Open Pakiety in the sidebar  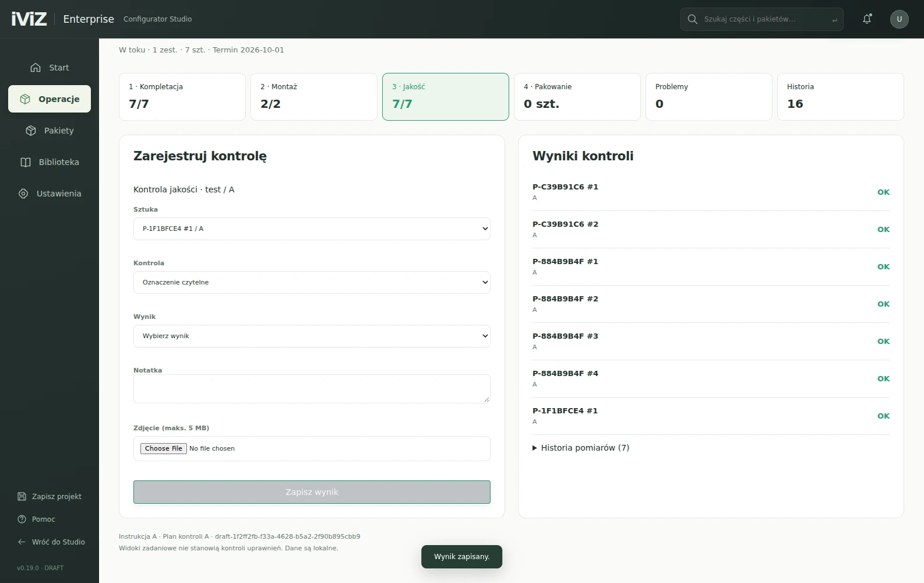pyautogui.click(x=50, y=131)
